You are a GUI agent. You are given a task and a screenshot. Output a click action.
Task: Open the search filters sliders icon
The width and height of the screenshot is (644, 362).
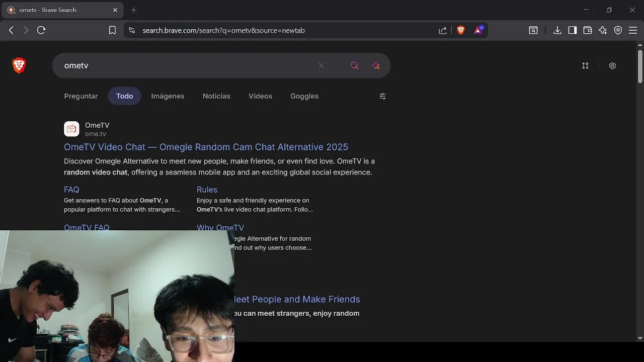point(382,96)
